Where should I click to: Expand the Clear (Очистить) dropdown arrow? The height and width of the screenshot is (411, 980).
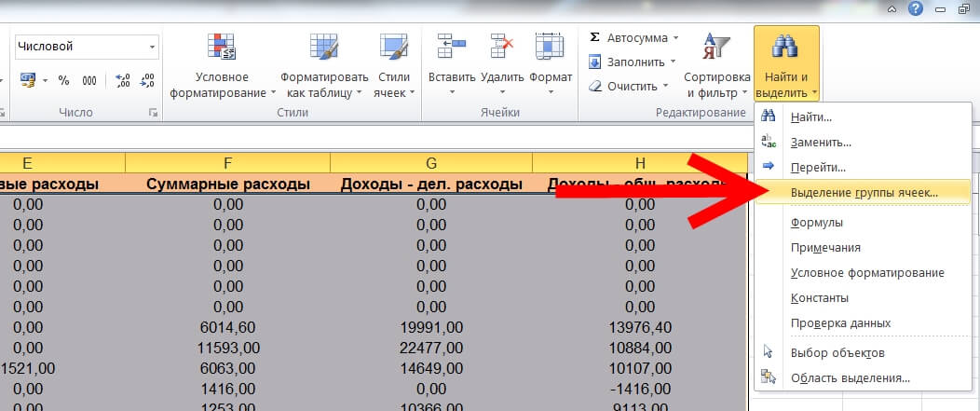point(665,86)
